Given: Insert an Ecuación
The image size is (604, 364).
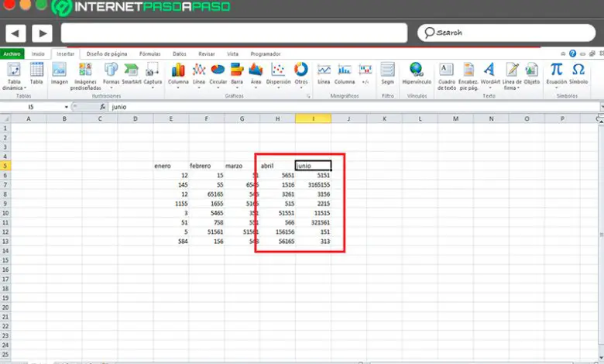Looking at the screenshot, I should pyautogui.click(x=556, y=74).
